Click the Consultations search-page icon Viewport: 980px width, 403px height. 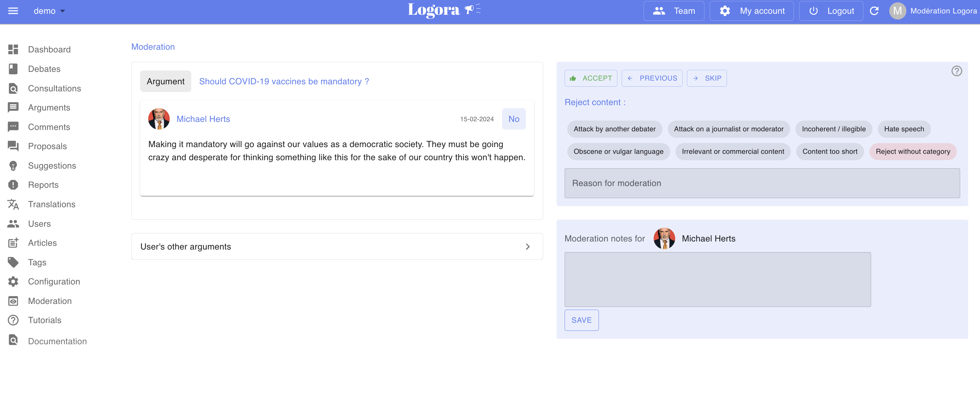click(13, 88)
